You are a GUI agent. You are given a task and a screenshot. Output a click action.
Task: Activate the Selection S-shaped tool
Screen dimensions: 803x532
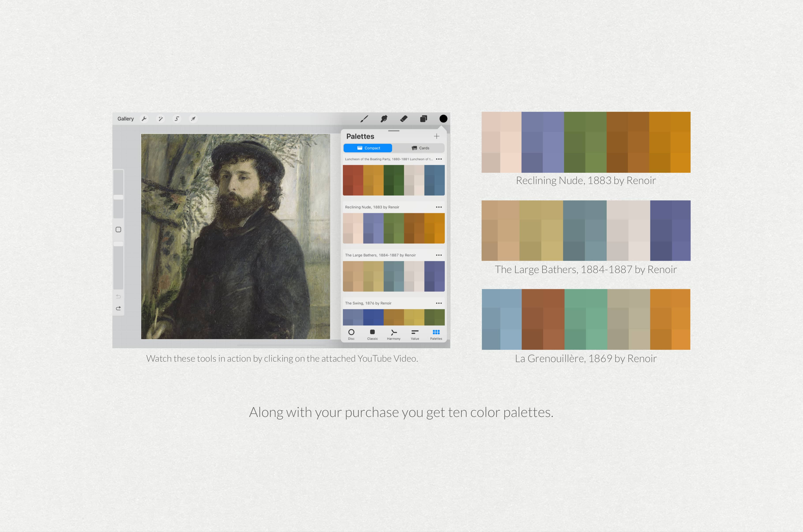(176, 119)
